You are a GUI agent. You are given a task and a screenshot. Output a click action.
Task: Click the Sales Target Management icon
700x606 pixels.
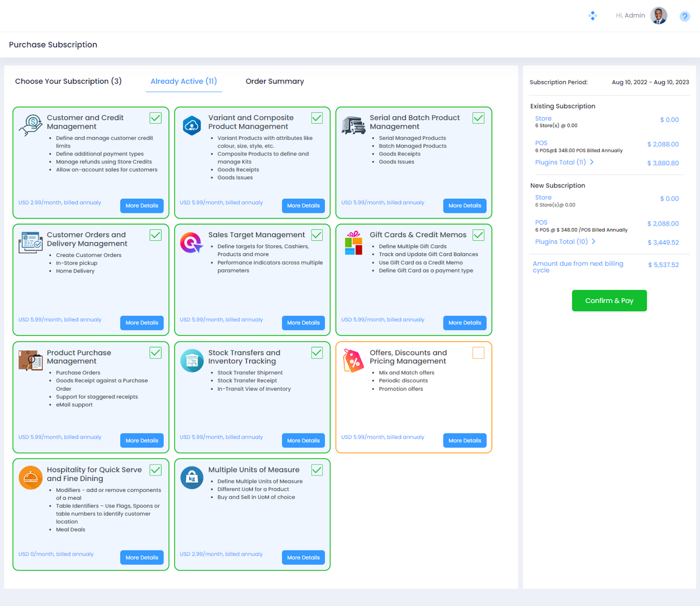pos(192,243)
